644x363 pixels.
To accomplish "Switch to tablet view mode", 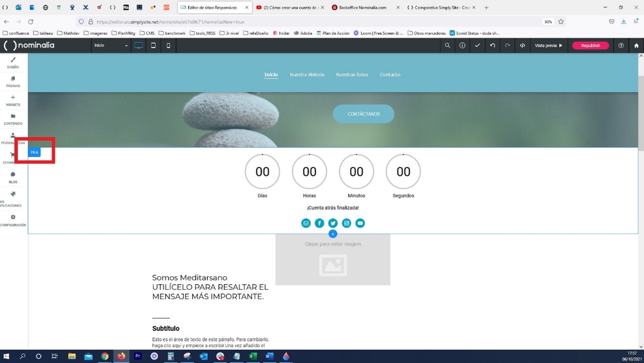I will 153,46.
